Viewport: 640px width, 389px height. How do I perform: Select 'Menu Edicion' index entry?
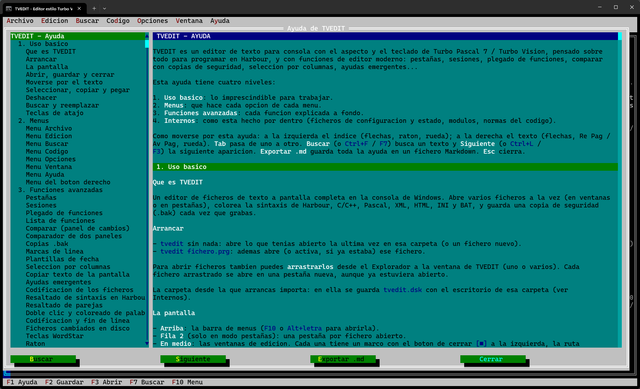click(x=49, y=136)
